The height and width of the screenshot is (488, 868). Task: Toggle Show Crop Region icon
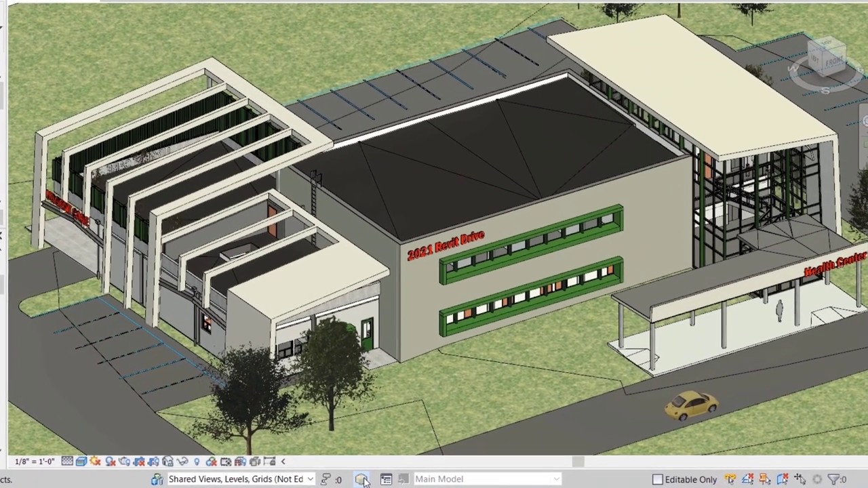(x=153, y=462)
